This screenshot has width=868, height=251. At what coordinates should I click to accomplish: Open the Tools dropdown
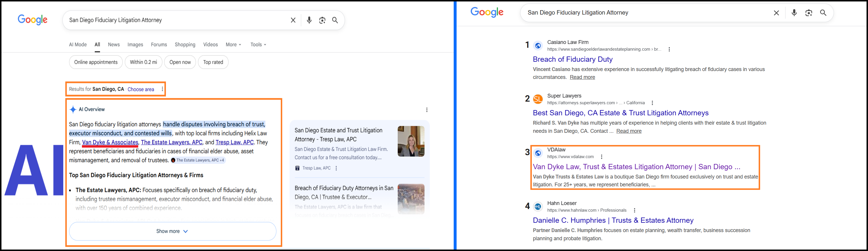click(258, 45)
